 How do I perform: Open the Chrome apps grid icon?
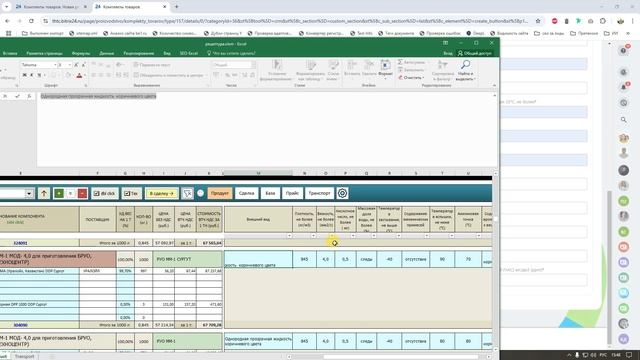click(9, 33)
